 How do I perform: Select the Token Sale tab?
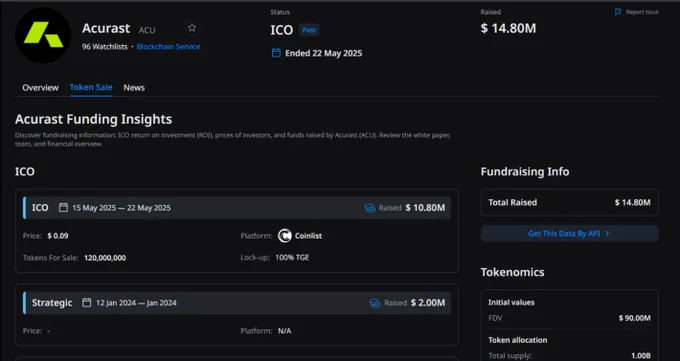(x=91, y=87)
